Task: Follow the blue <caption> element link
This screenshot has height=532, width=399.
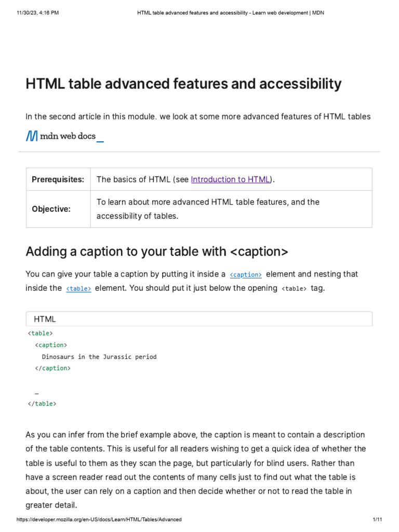Action: pyautogui.click(x=246, y=274)
